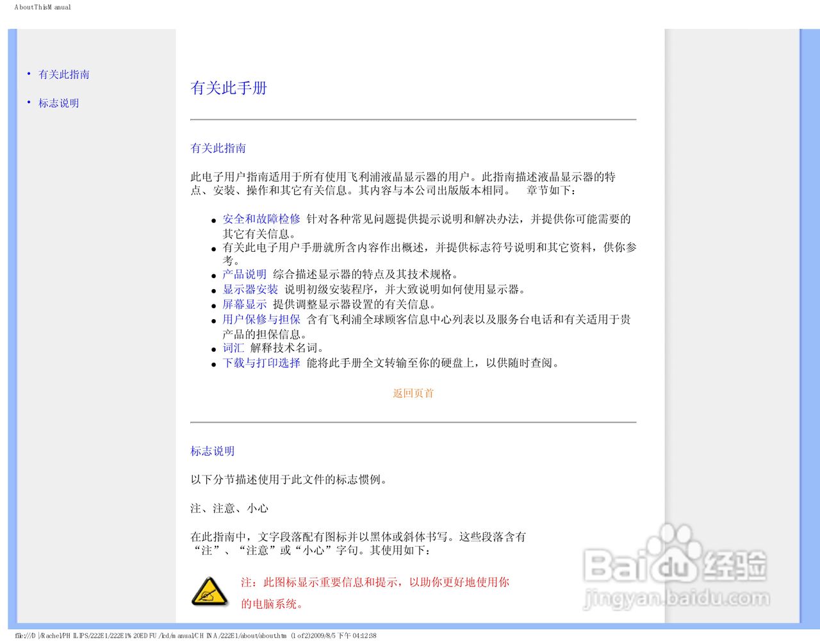The width and height of the screenshot is (820, 644).
Task: Open the 产品说明 link
Action: point(245,274)
